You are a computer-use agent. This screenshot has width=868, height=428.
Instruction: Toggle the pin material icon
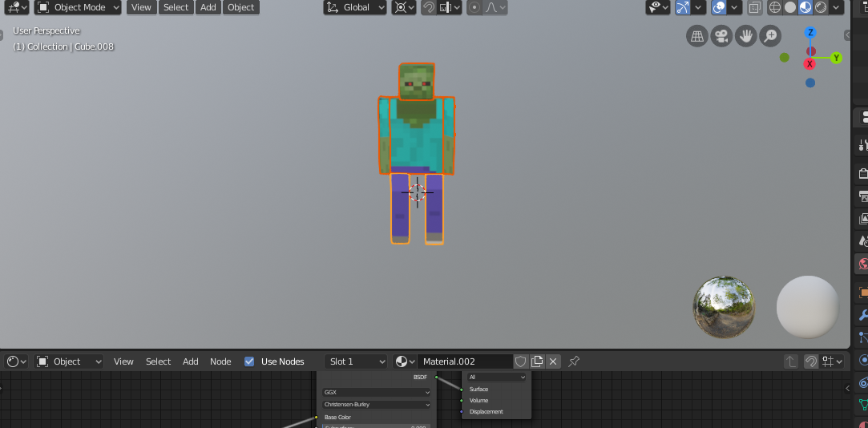pos(574,361)
